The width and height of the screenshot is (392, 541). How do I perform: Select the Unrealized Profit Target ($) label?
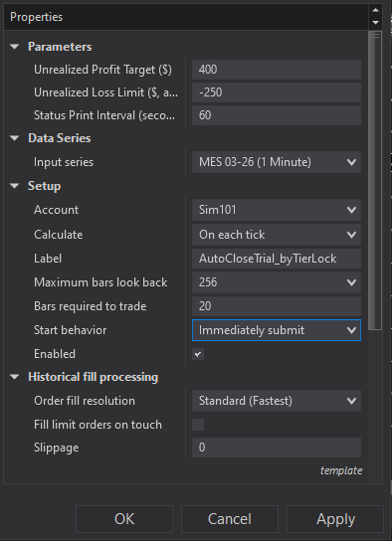[102, 70]
